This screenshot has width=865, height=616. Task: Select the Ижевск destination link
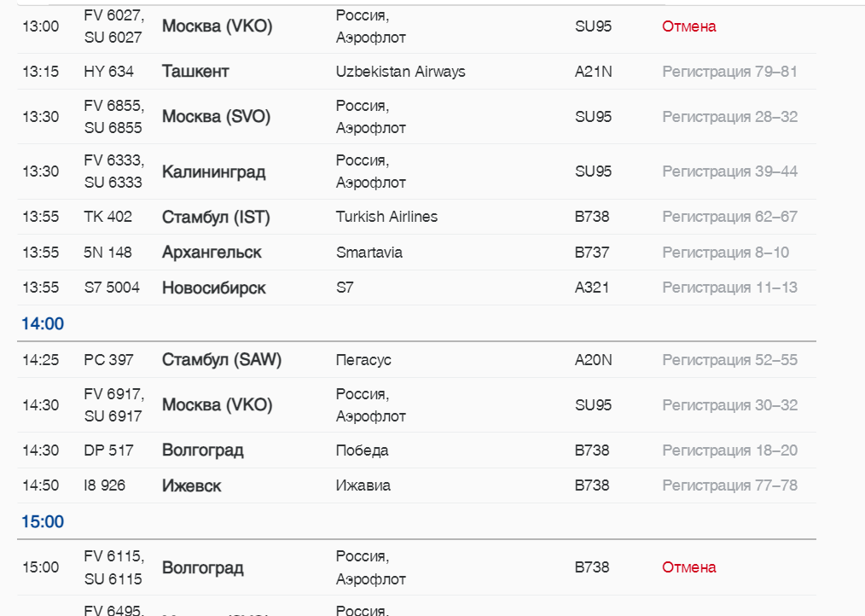pos(191,485)
